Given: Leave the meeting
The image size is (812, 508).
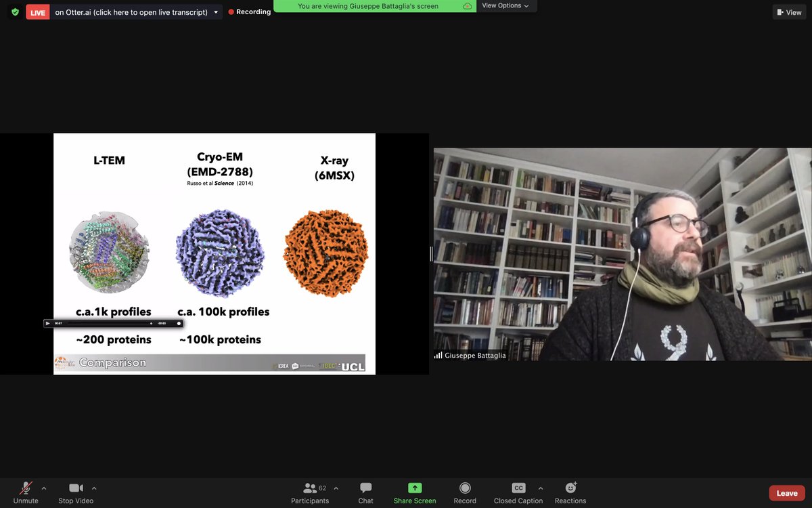Looking at the screenshot, I should [787, 493].
